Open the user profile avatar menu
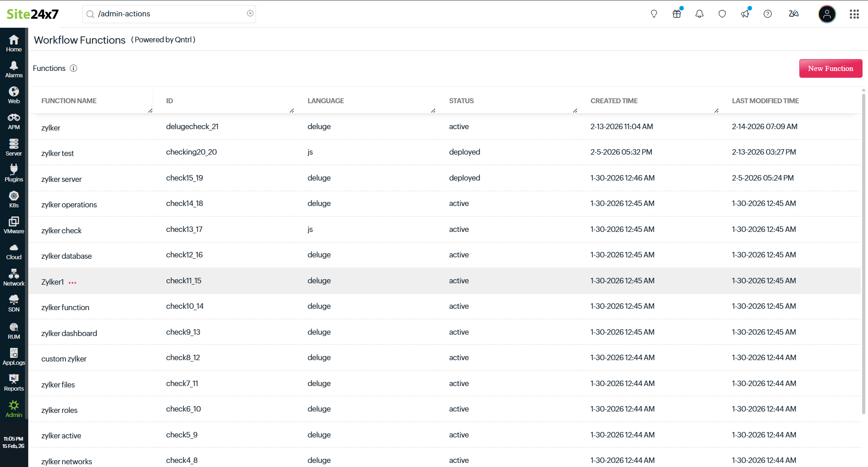 click(827, 14)
